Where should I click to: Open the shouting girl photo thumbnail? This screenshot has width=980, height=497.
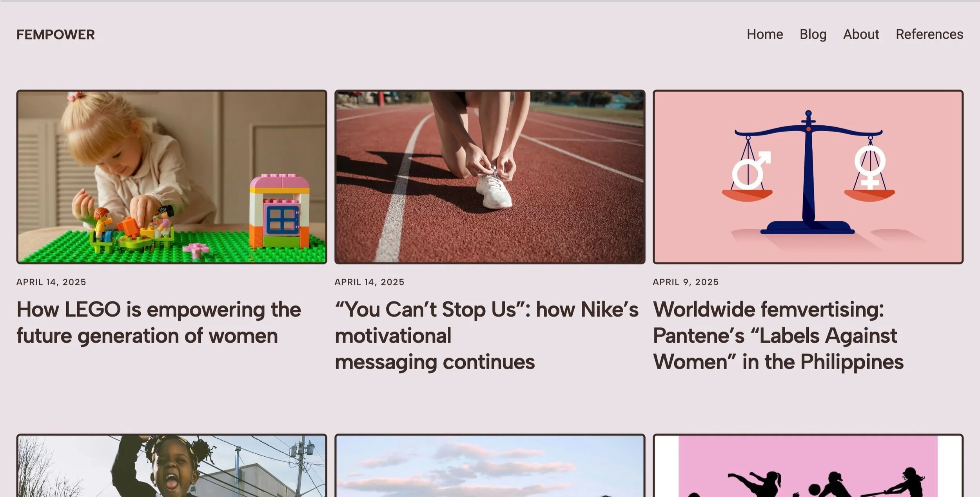pyautogui.click(x=172, y=465)
